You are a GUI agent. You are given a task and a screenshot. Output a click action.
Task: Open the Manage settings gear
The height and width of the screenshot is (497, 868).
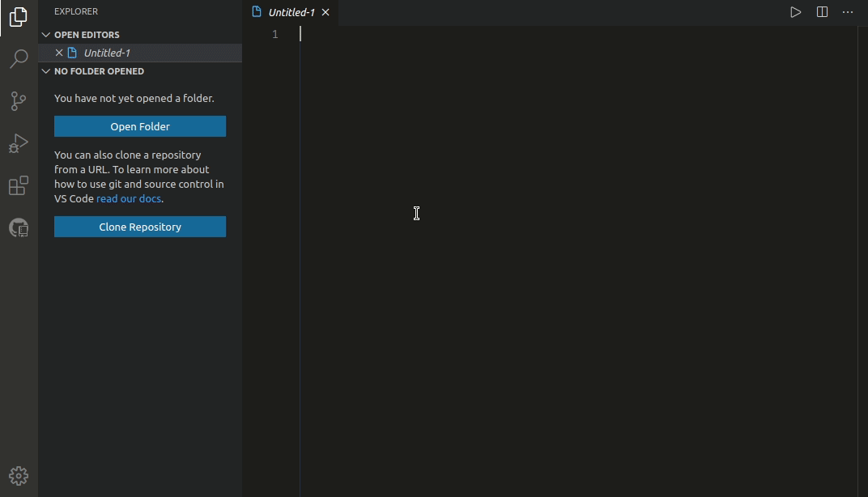coord(18,476)
